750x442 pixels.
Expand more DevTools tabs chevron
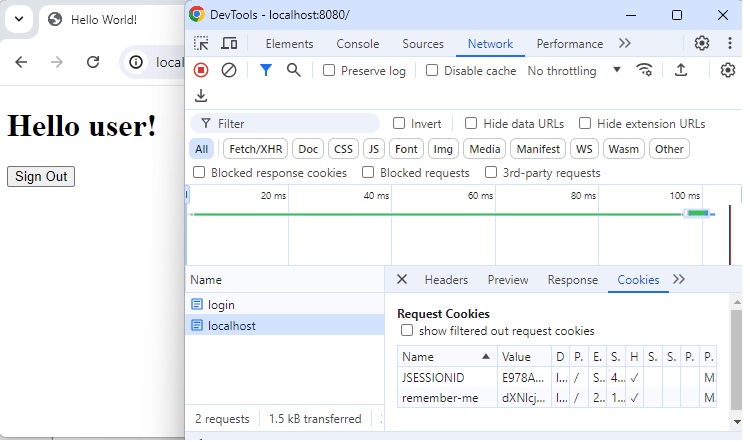pos(625,44)
